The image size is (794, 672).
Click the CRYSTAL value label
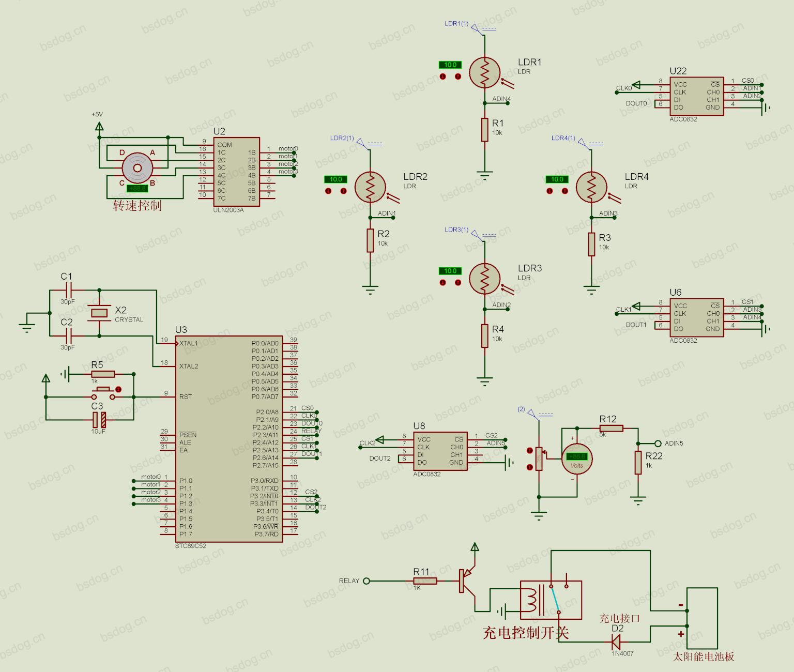pyautogui.click(x=129, y=320)
